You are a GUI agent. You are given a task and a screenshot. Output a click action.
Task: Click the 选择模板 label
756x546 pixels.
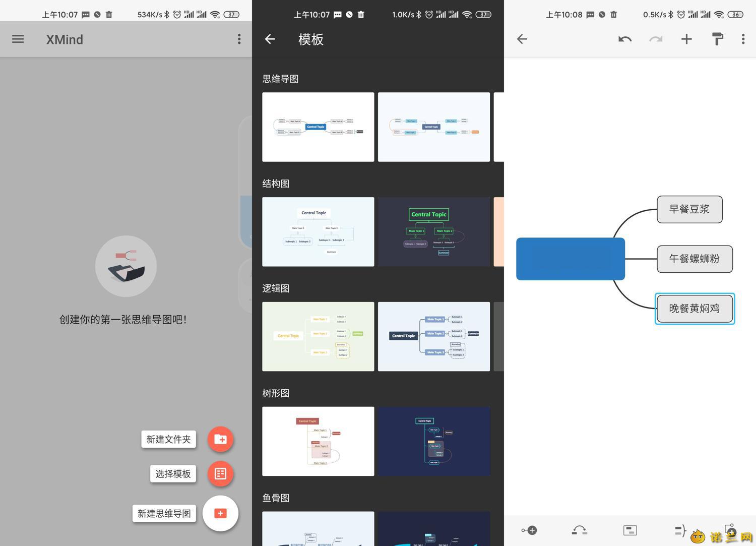[x=173, y=474]
